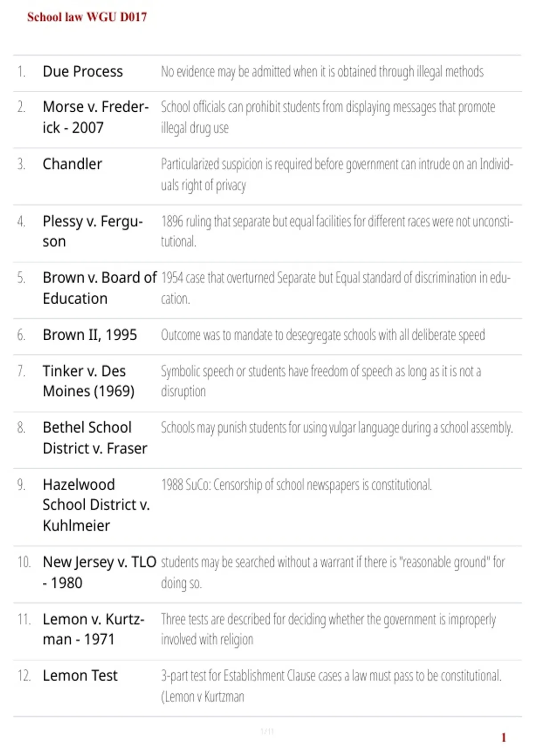
Task: Click the 3-part Establishment Clause test definition
Action: click(331, 686)
